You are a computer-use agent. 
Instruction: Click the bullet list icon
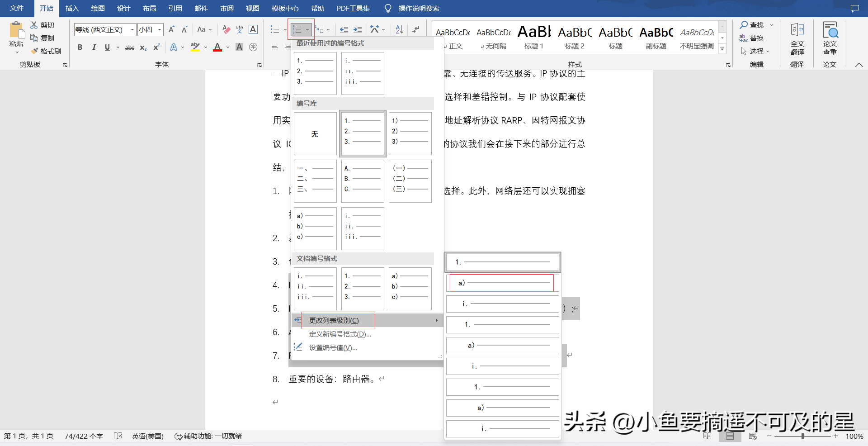274,29
